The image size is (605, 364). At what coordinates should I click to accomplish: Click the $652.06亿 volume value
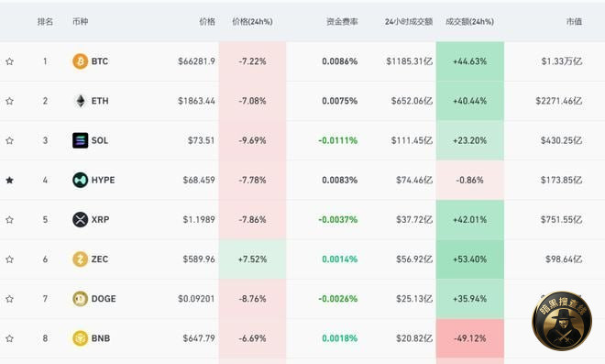(412, 101)
